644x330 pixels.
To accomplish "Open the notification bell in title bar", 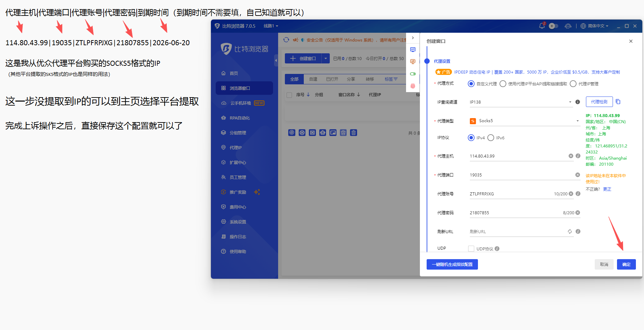I will click(542, 26).
